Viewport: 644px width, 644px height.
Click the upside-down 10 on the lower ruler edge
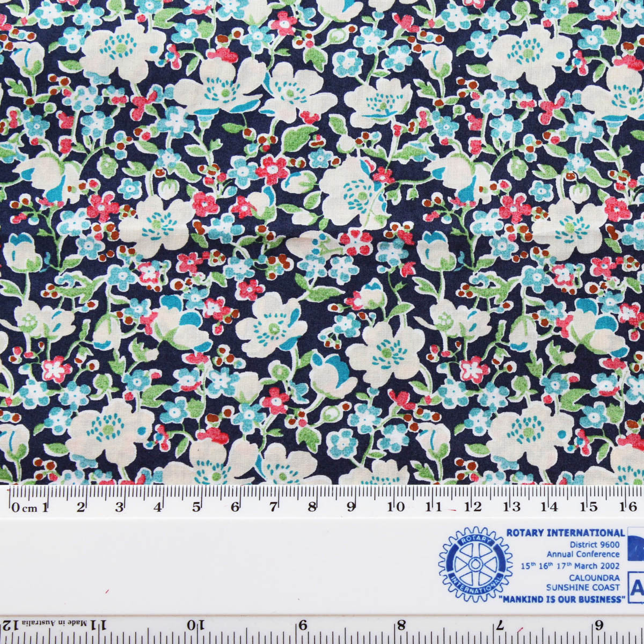click(x=195, y=625)
